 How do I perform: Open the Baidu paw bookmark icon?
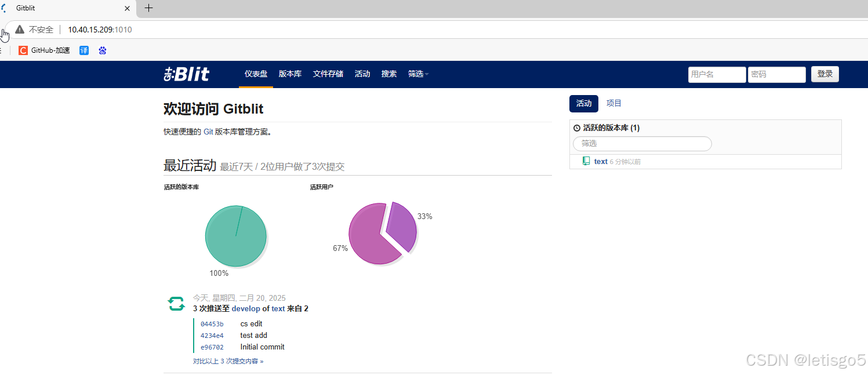(103, 50)
